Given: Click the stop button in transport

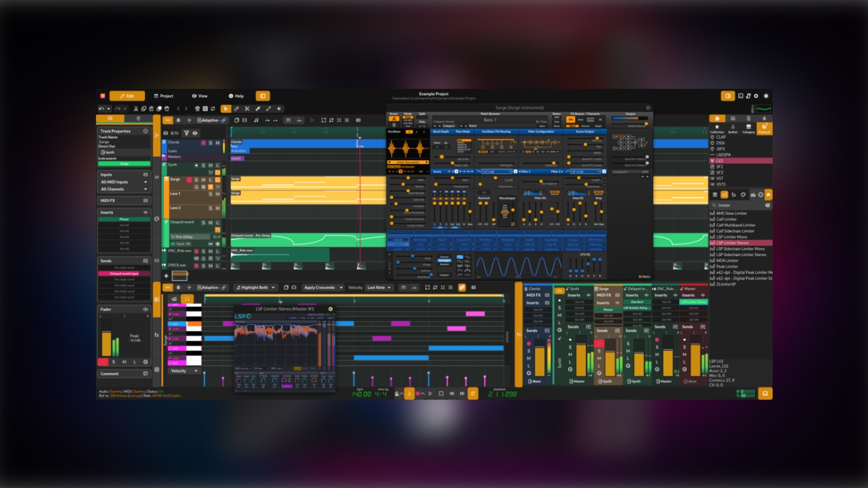Looking at the screenshot, I should (x=441, y=393).
